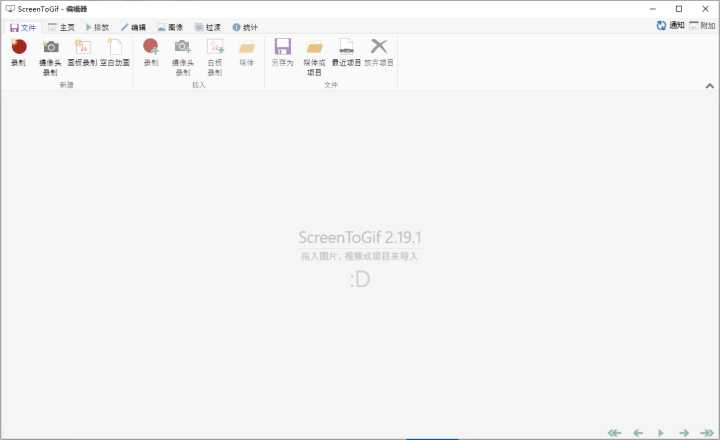Insert media with the folder icon in 插入 group
This screenshot has width=720, height=440.
pyautogui.click(x=247, y=53)
